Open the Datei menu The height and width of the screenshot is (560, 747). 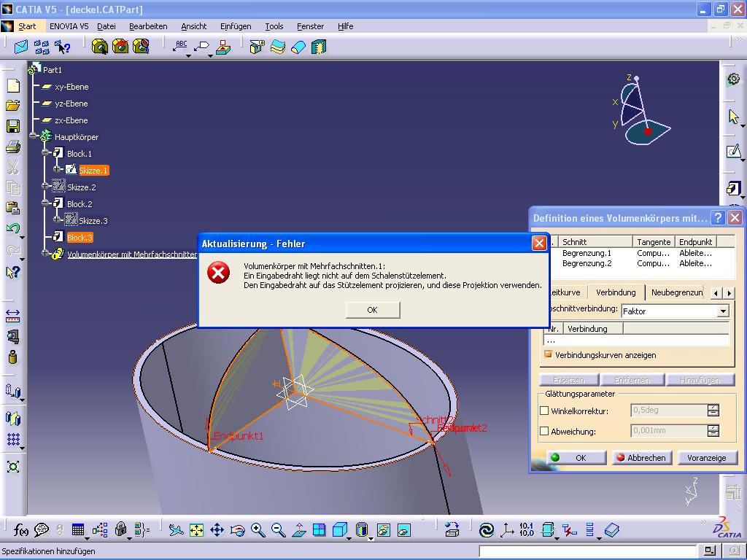point(107,26)
